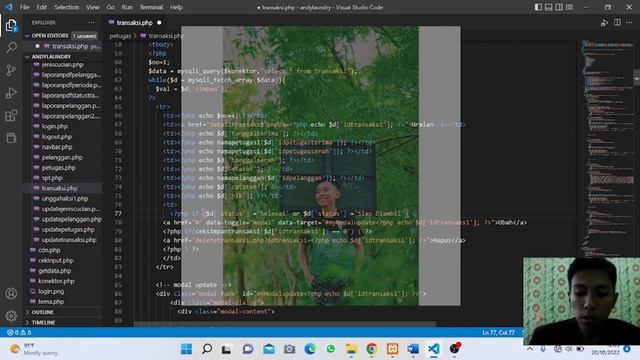
Task: Open the Extensions view
Action: coord(11,116)
